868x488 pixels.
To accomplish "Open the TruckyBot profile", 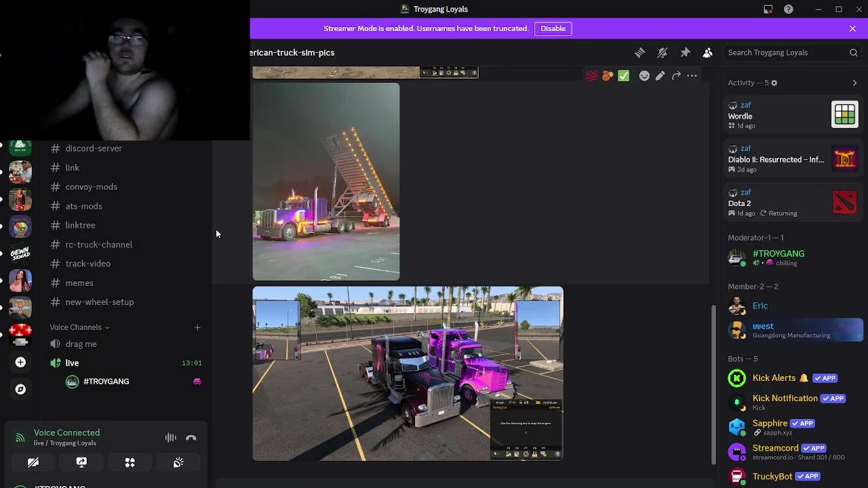I will (793, 476).
